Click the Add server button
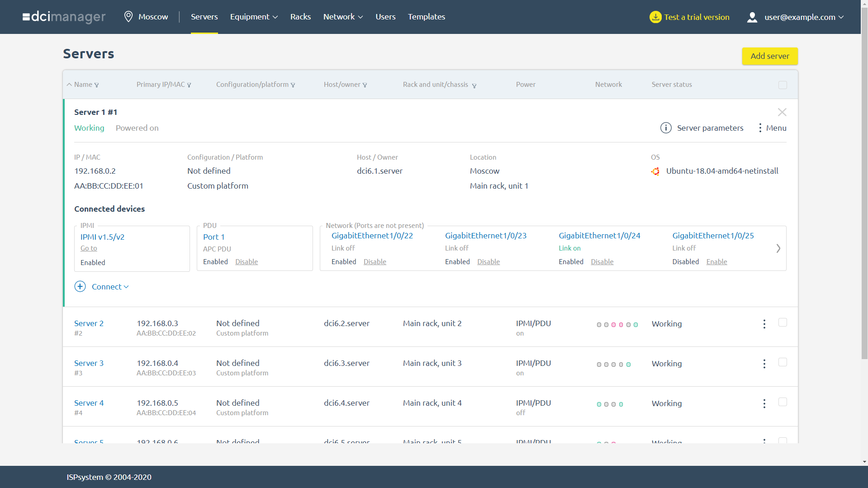 pos(769,56)
